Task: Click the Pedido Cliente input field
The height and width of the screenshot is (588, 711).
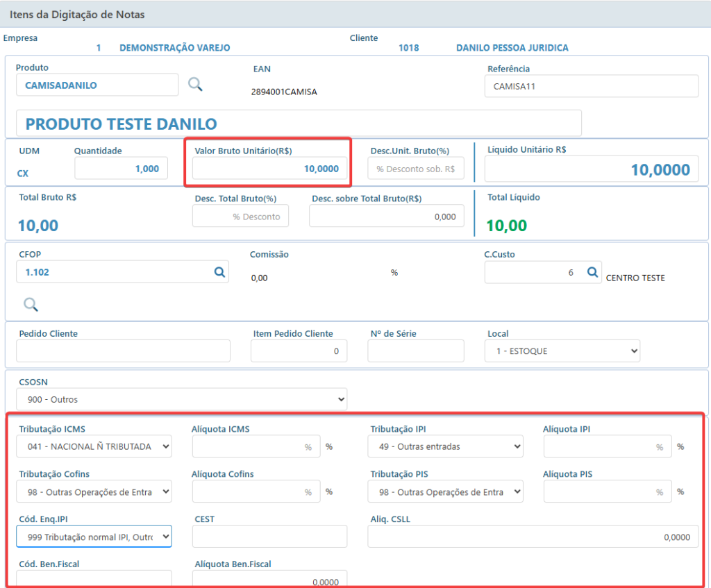Action: pos(124,351)
